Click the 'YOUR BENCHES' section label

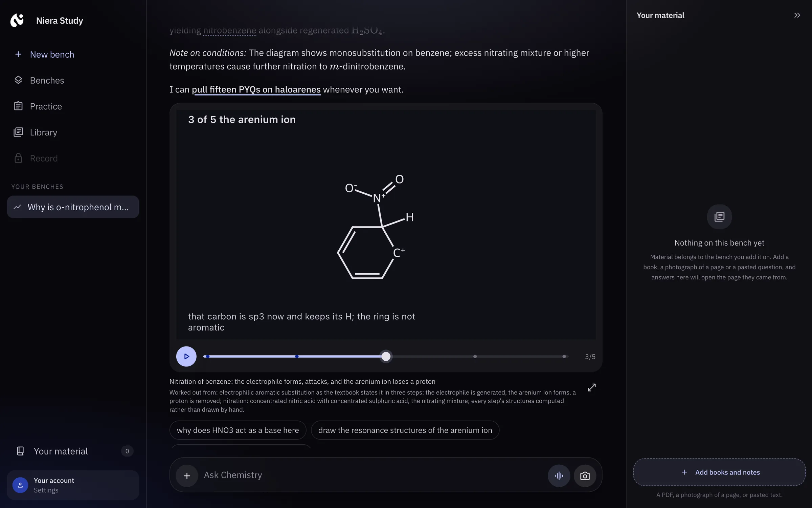coord(37,187)
